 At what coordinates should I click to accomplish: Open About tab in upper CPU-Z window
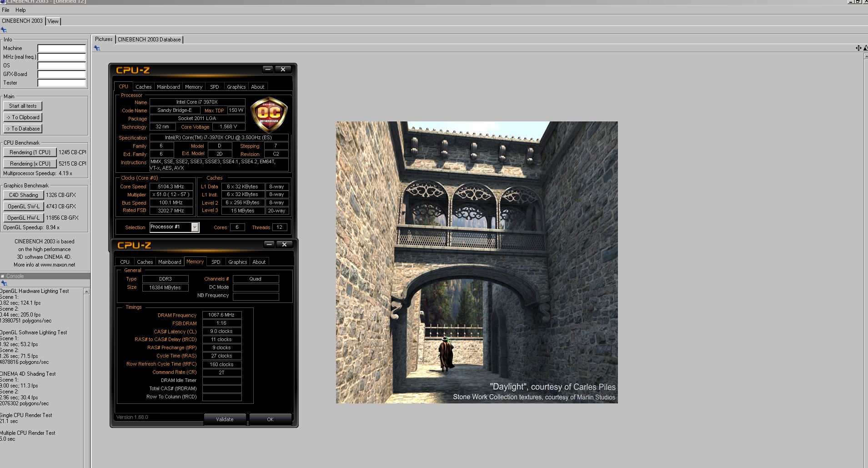[258, 87]
